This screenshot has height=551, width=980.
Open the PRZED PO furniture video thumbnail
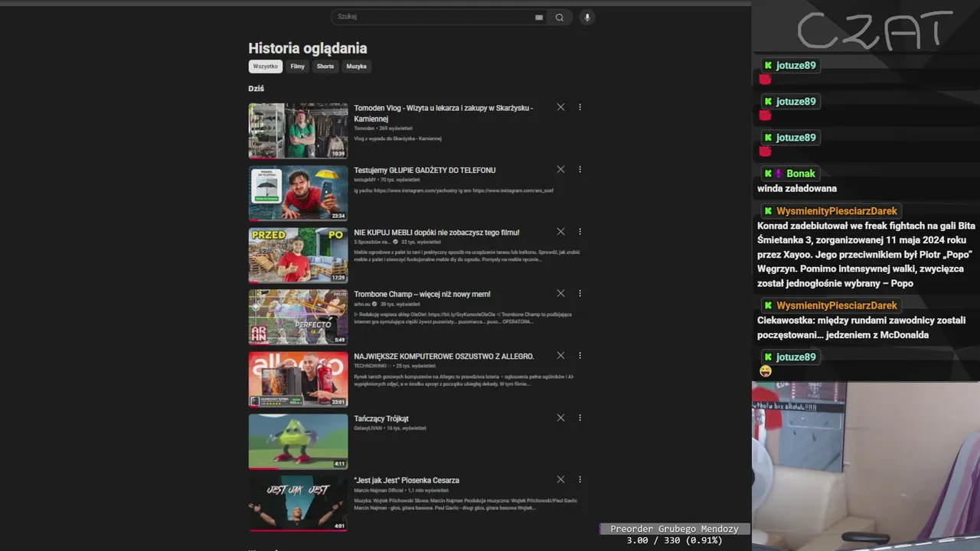click(x=298, y=255)
